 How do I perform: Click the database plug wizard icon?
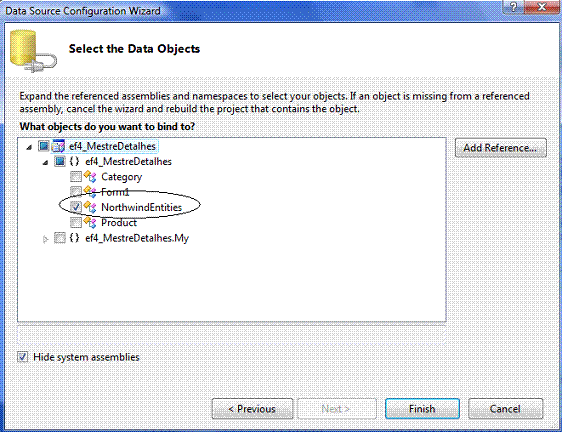tap(33, 51)
